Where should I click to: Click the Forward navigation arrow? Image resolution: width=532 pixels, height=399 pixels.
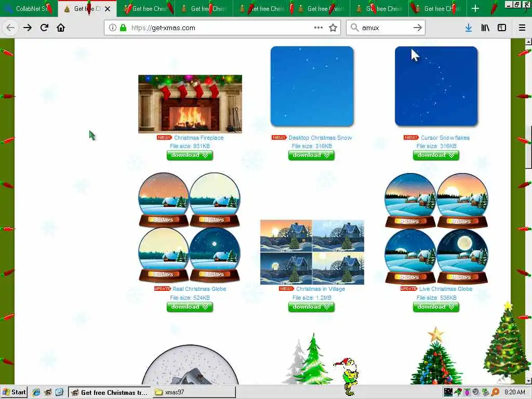pyautogui.click(x=28, y=28)
